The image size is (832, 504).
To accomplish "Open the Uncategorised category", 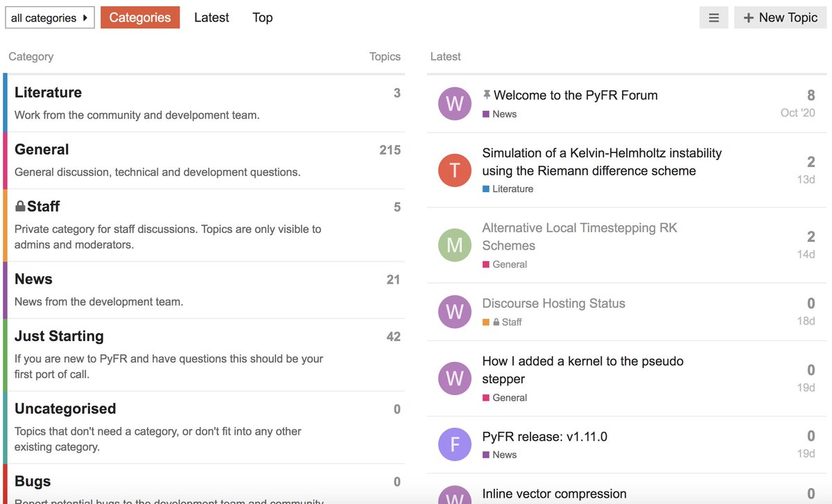I will (65, 408).
